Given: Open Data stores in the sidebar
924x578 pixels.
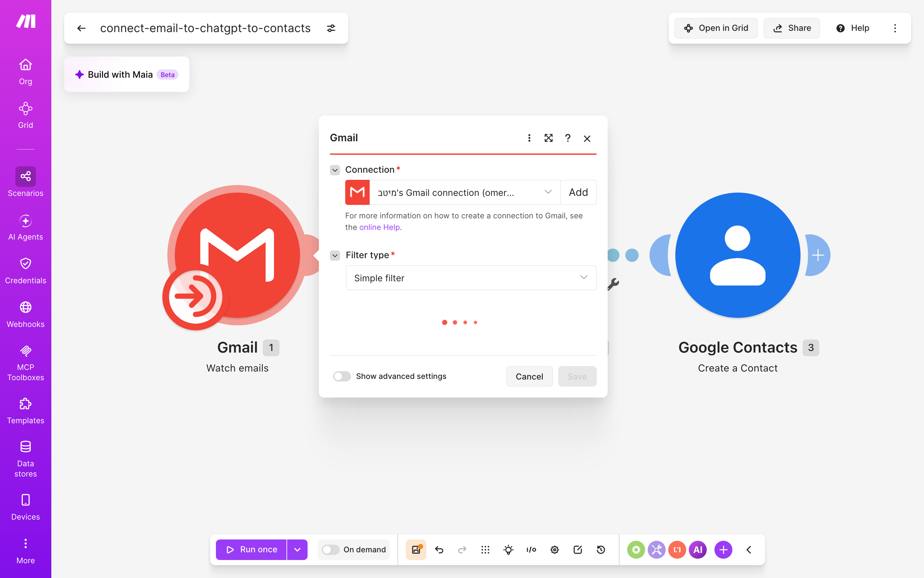Looking at the screenshot, I should [x=26, y=459].
